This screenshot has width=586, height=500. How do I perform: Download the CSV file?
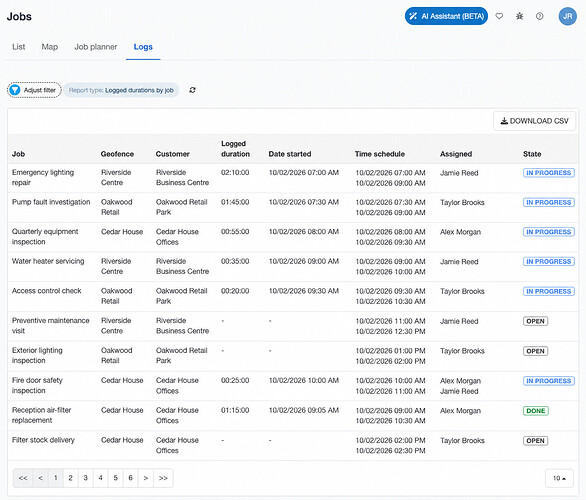pos(534,121)
